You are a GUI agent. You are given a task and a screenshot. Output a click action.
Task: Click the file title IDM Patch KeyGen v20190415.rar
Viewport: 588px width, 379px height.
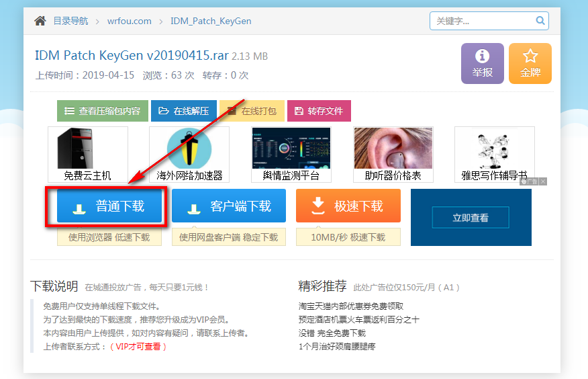click(132, 56)
